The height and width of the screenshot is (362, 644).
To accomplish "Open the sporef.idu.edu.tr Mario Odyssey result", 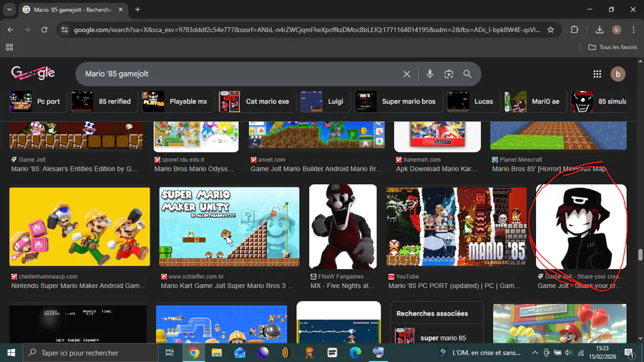I will 194,169.
